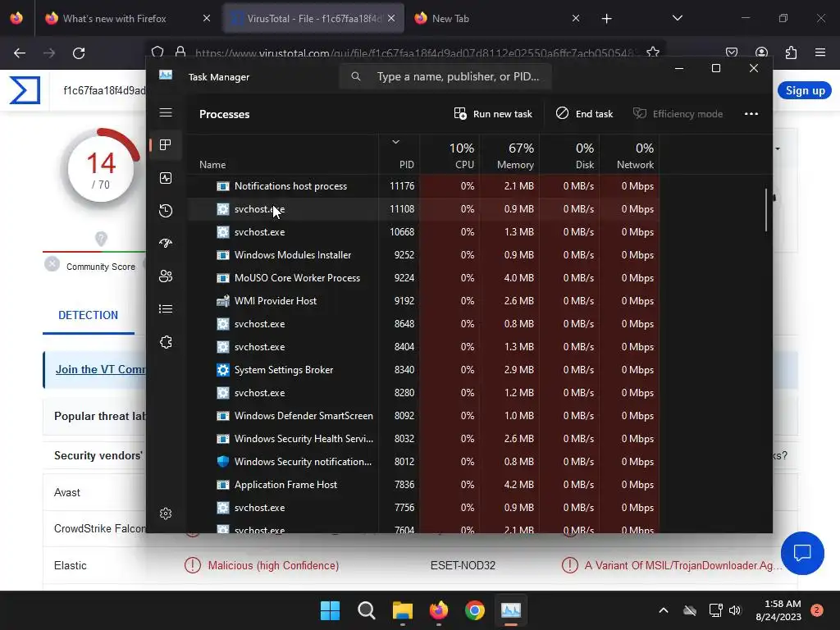Open Services page puzzle icon
This screenshot has height=630, width=840.
coord(166,342)
